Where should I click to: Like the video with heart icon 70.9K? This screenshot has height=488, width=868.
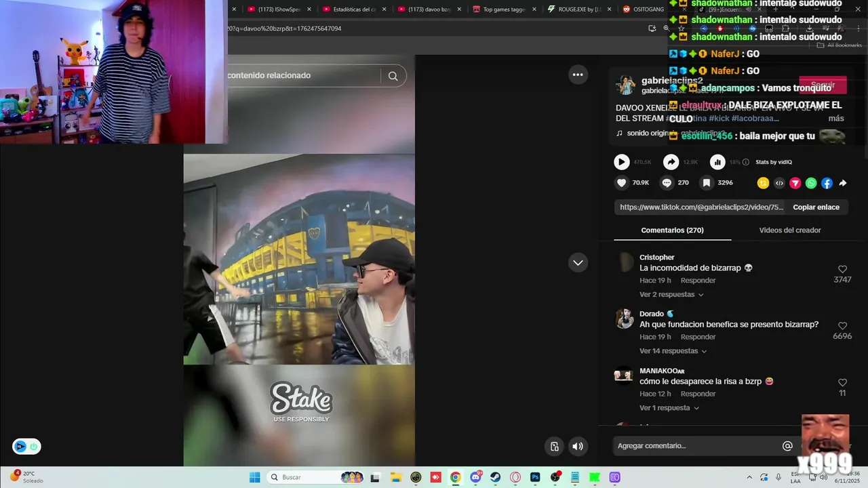click(x=621, y=182)
